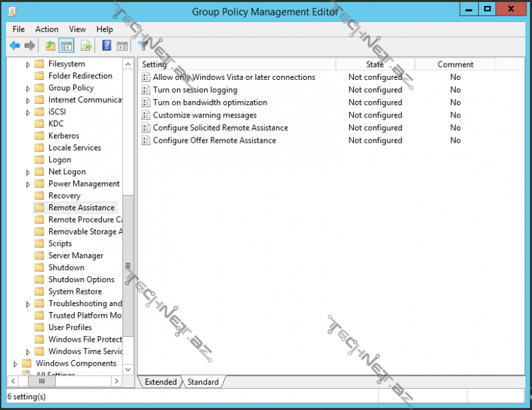Click the Filter funnel toolbar icon
The height and width of the screenshot is (410, 532).
click(x=143, y=46)
